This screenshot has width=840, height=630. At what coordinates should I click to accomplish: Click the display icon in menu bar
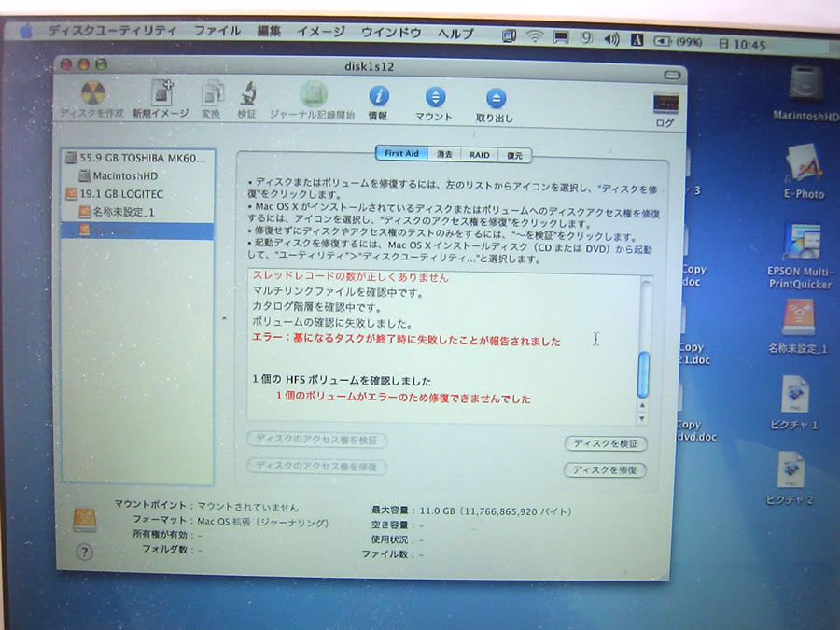[560, 37]
